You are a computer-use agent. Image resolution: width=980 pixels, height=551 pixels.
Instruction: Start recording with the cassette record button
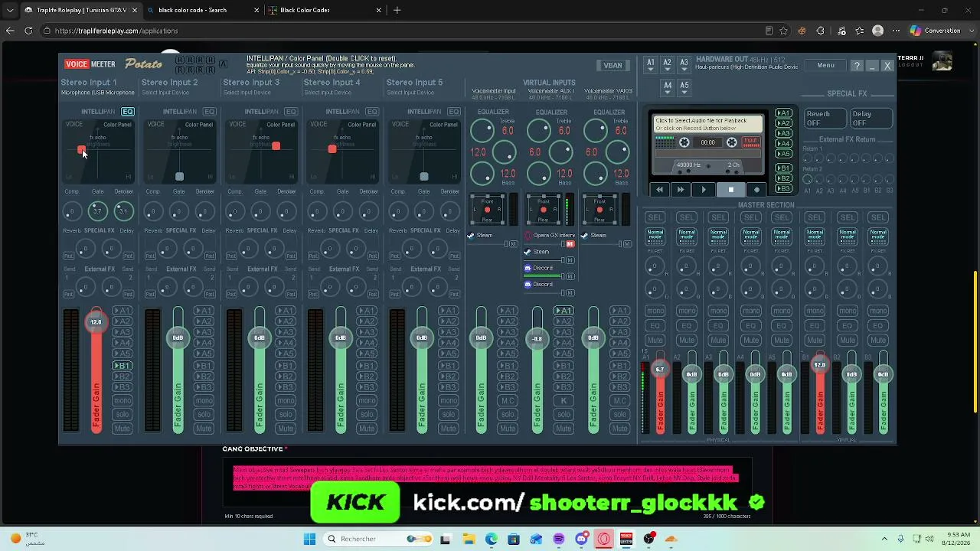pos(756,190)
